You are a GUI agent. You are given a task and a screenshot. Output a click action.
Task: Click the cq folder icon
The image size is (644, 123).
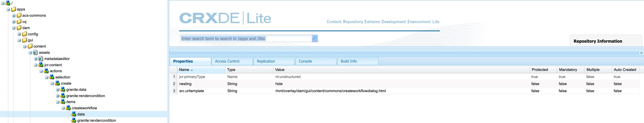(x=19, y=22)
